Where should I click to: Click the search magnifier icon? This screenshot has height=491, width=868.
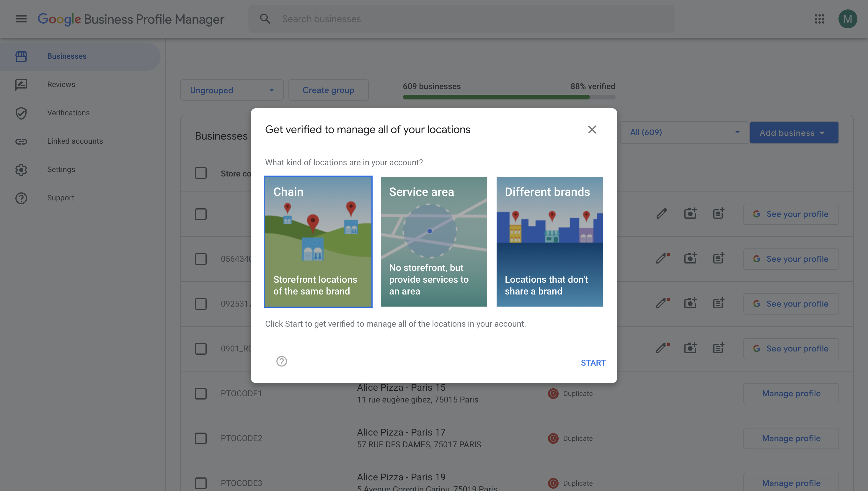tap(265, 19)
